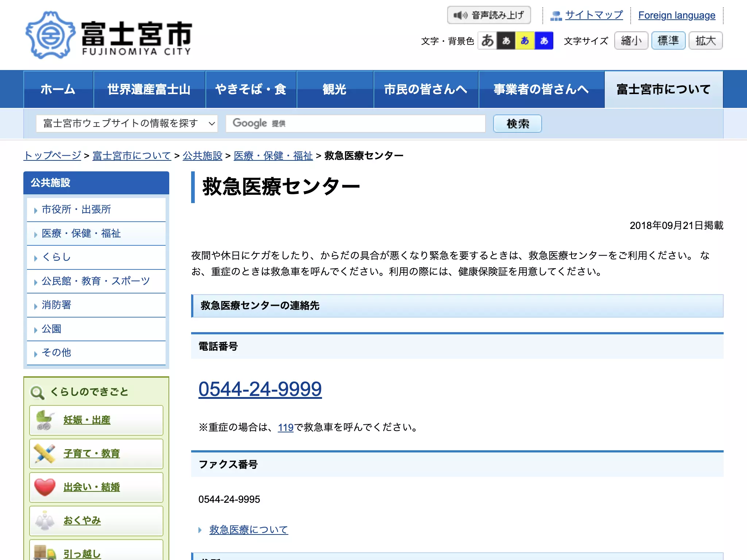Click the Fujinomiya City logo emblem
The image size is (747, 560).
tap(50, 35)
